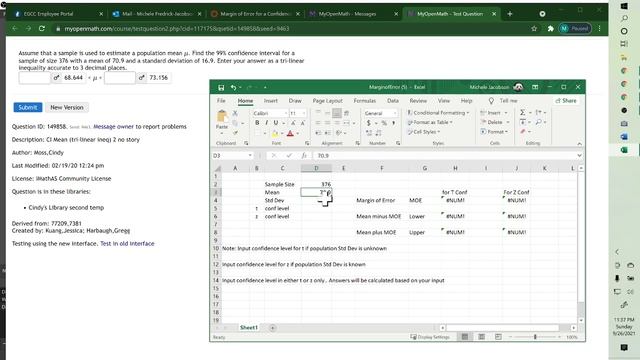Click Delete in the Cells group
Screen dimensions: 640x360
(x=495, y=122)
